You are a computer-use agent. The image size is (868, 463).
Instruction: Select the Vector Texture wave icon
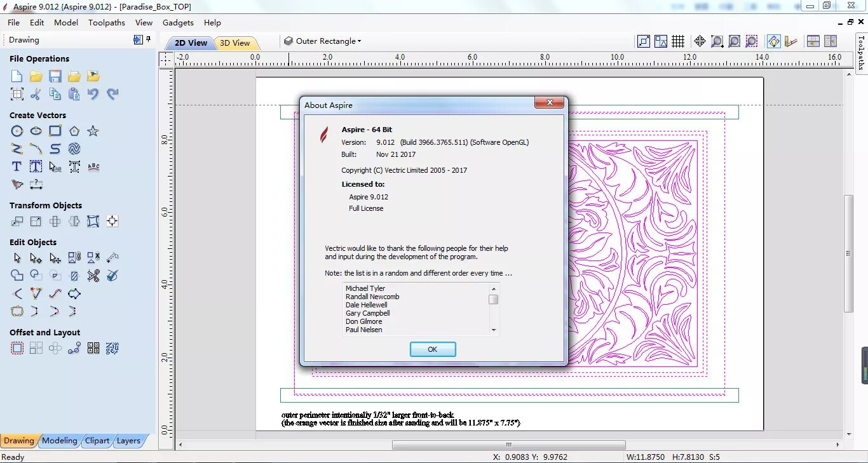coord(74,149)
